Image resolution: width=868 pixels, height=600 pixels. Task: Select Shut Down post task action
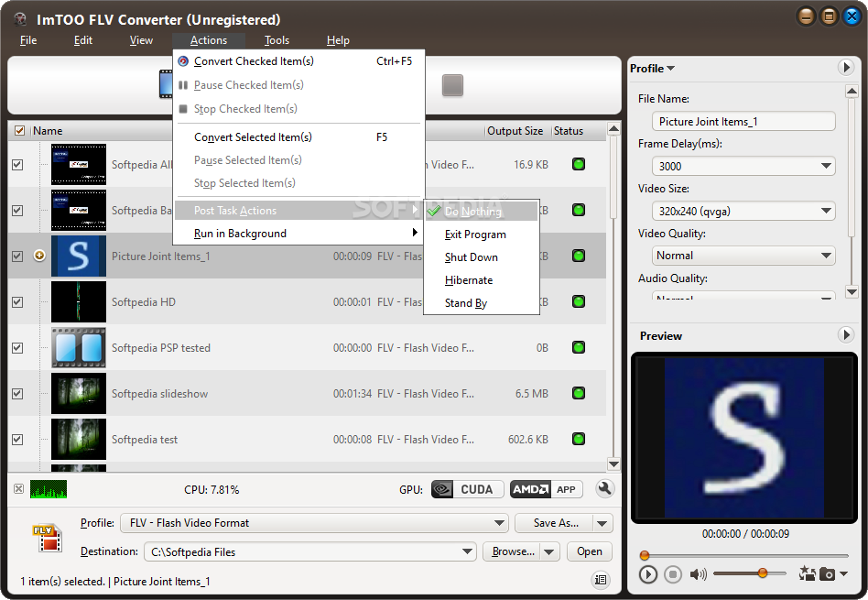tap(482, 257)
